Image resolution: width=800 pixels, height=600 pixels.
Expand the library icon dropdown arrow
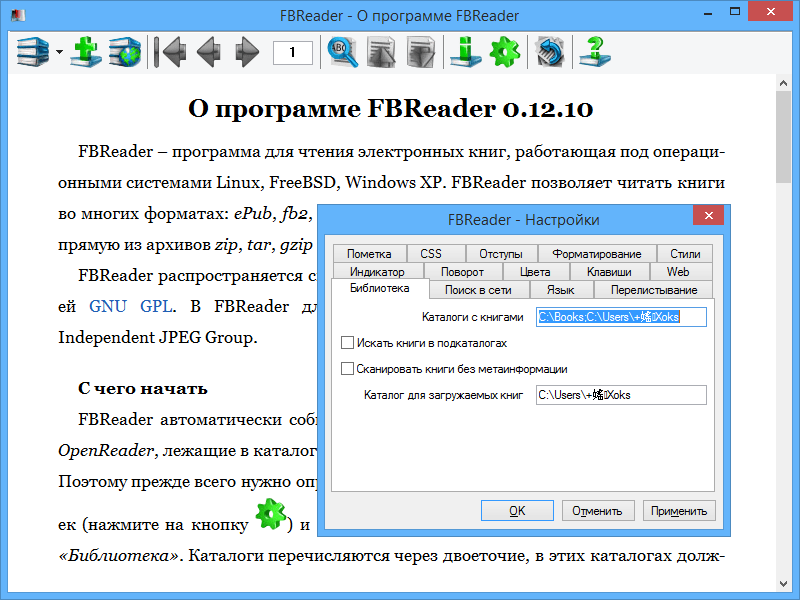59,52
